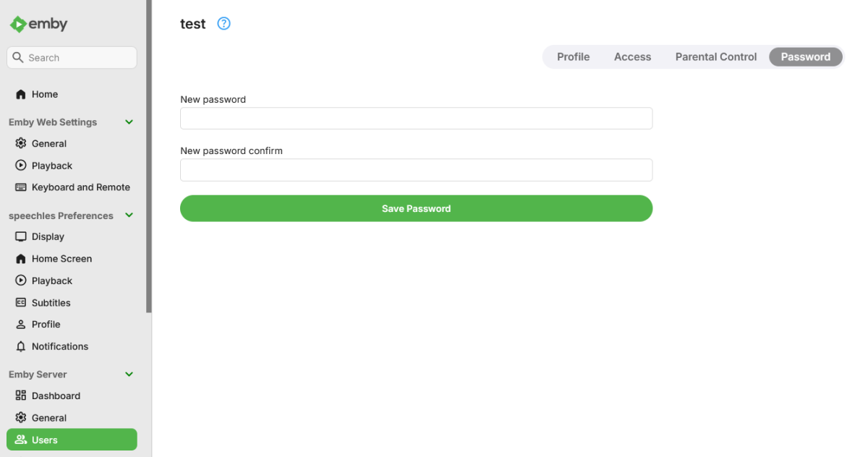Open the Profile tab for user test
868x457 pixels.
pyautogui.click(x=573, y=57)
